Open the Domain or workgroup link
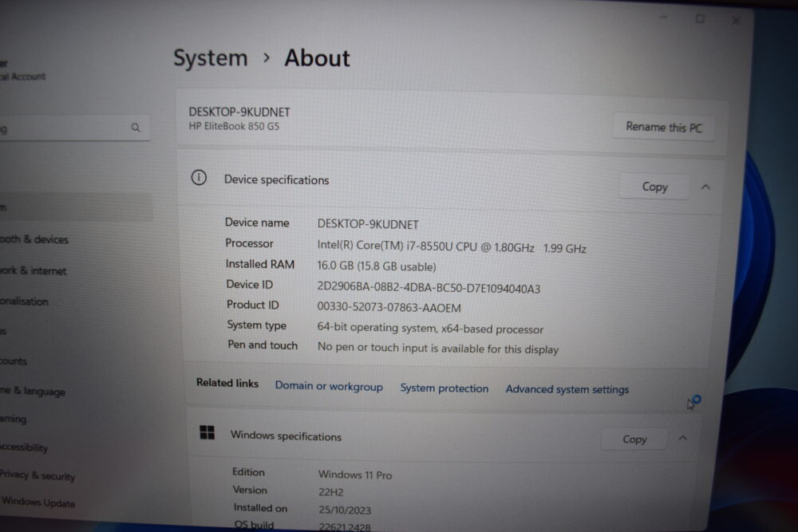The image size is (798, 532). pyautogui.click(x=329, y=386)
